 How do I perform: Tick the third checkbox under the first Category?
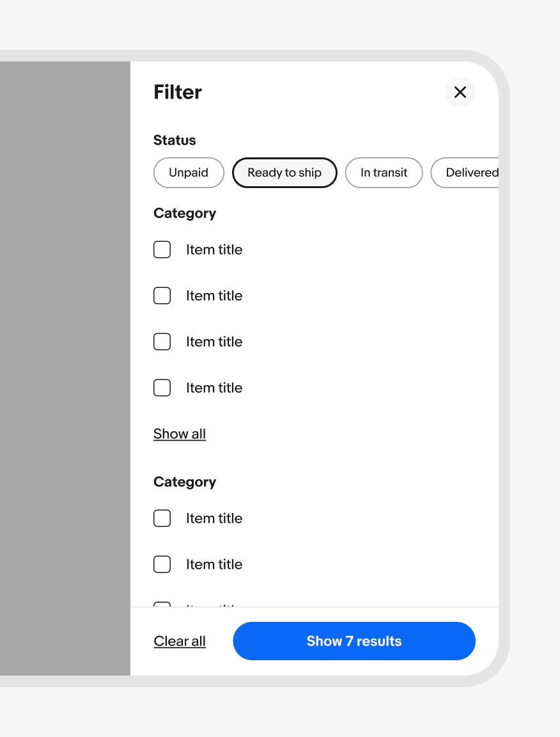pyautogui.click(x=162, y=342)
